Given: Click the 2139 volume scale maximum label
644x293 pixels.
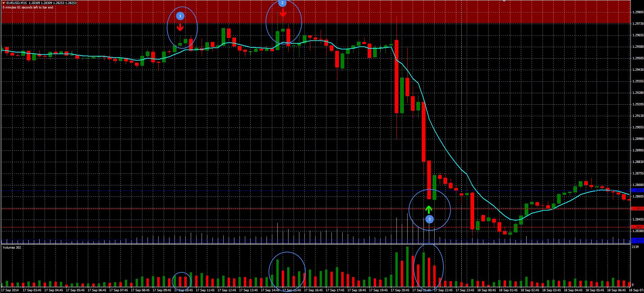Looking at the screenshot, I should 635,247.
